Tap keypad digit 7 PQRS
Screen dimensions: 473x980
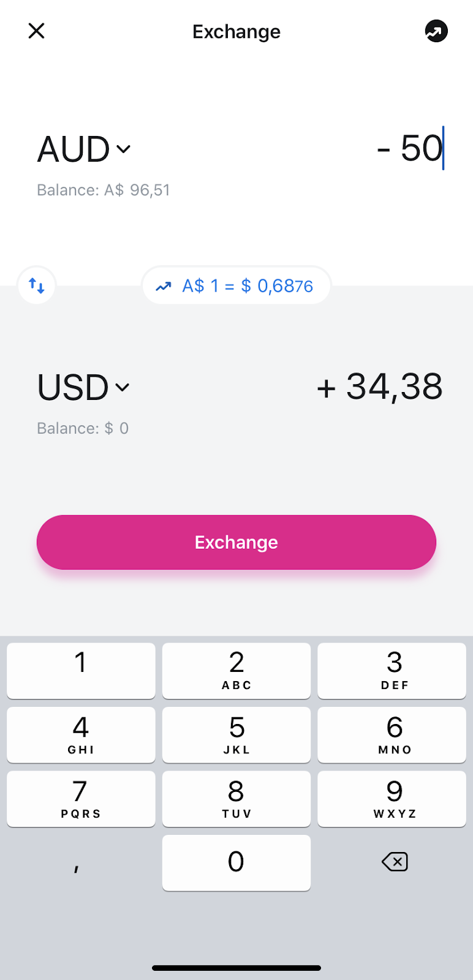pos(81,799)
